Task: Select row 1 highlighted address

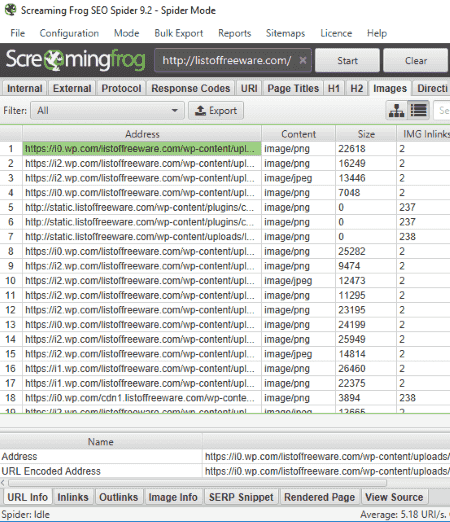Action: point(142,149)
